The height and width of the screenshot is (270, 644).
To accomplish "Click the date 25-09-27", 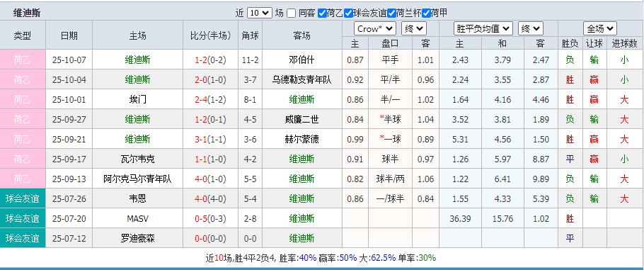I will pos(69,119).
